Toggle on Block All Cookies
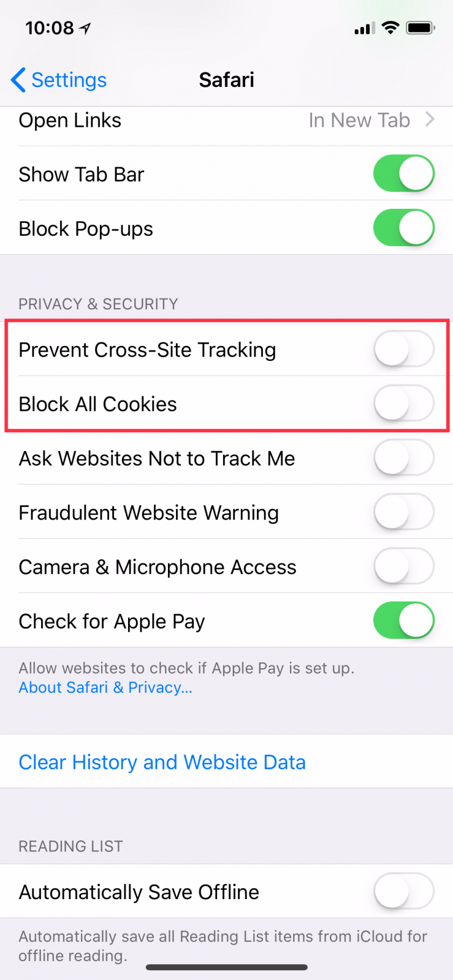 (x=404, y=403)
